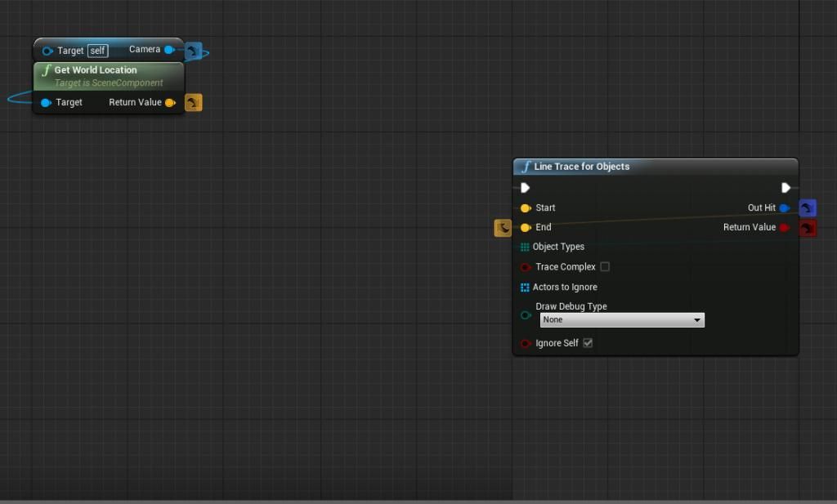Click the Object Types array pin icon
Image resolution: width=837 pixels, height=504 pixels.
coord(525,247)
